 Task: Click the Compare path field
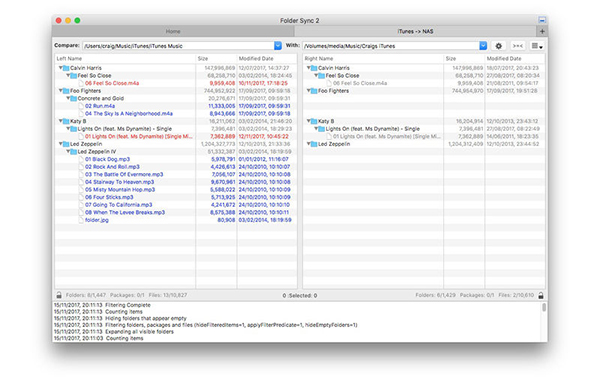point(178,46)
